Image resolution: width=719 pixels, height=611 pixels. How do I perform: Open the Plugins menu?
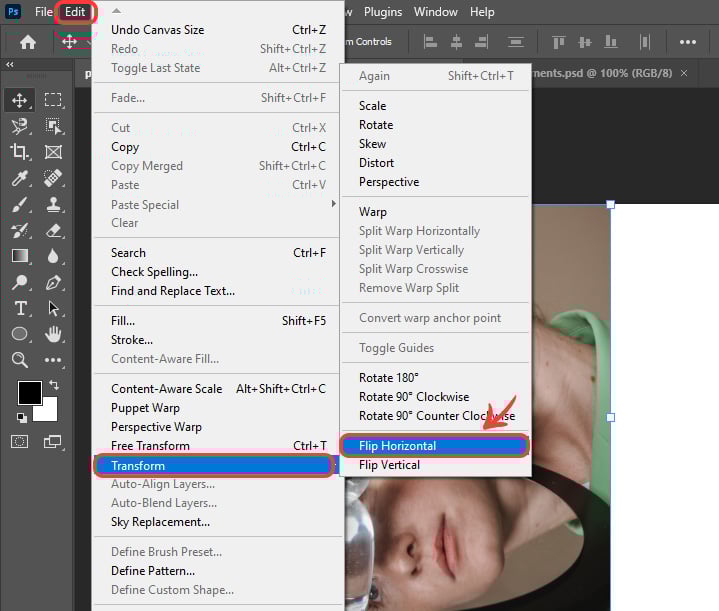pyautogui.click(x=383, y=12)
